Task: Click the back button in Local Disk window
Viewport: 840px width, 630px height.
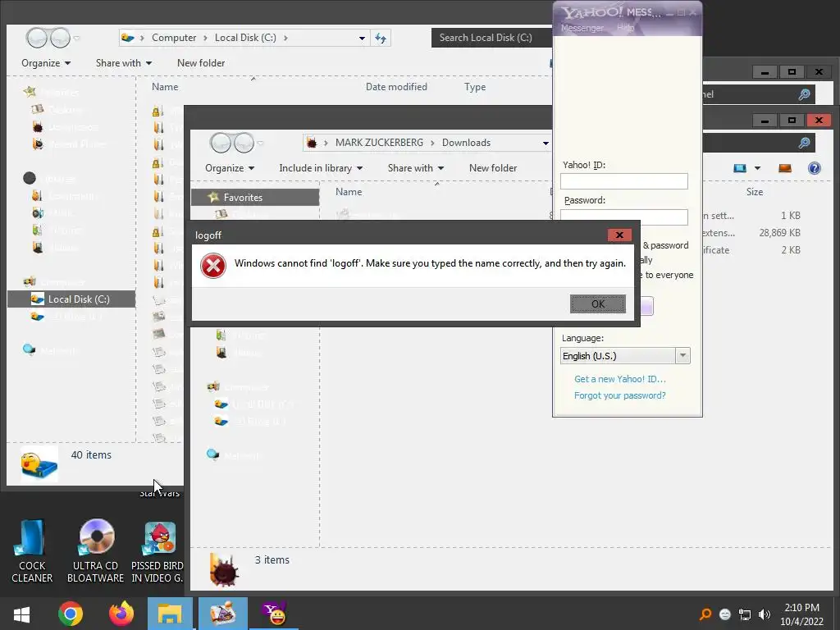Action: pyautogui.click(x=37, y=38)
